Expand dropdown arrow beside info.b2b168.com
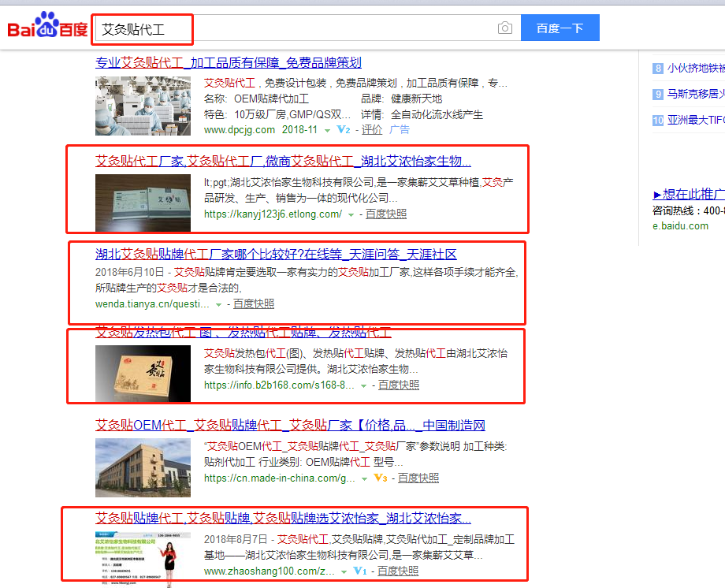Image resolution: width=725 pixels, height=588 pixels. (x=363, y=386)
